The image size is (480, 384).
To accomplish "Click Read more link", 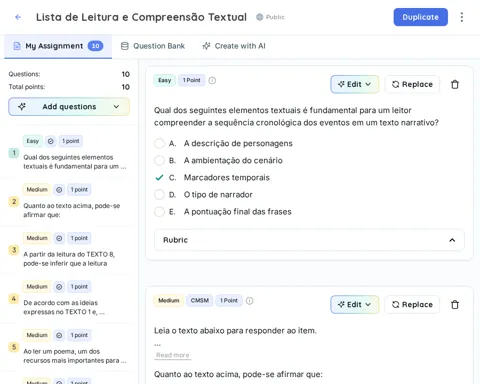I will (x=173, y=355).
